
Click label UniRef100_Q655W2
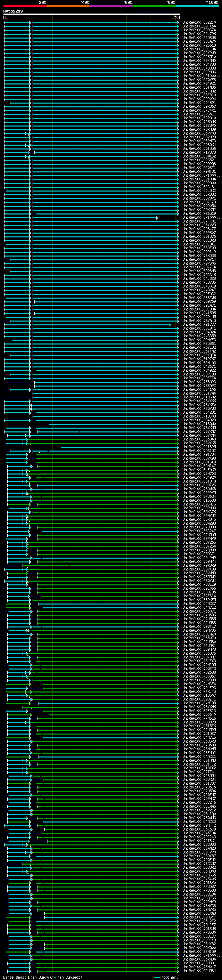point(199,577)
